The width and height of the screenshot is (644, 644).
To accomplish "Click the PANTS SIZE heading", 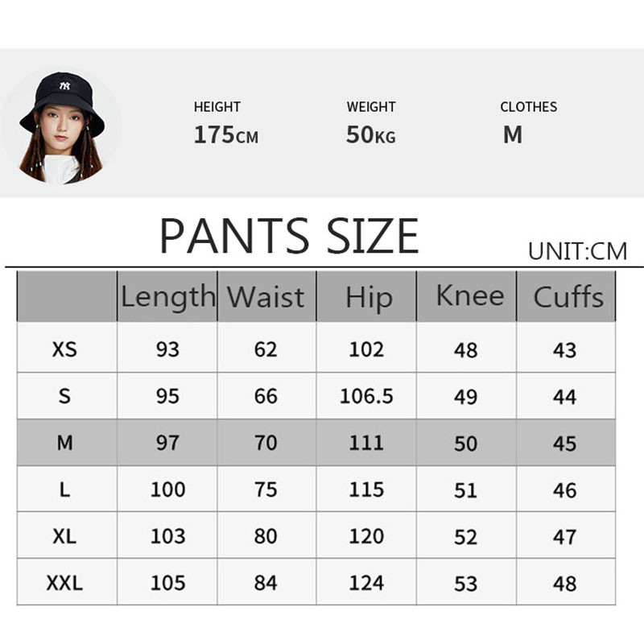I will tap(289, 236).
